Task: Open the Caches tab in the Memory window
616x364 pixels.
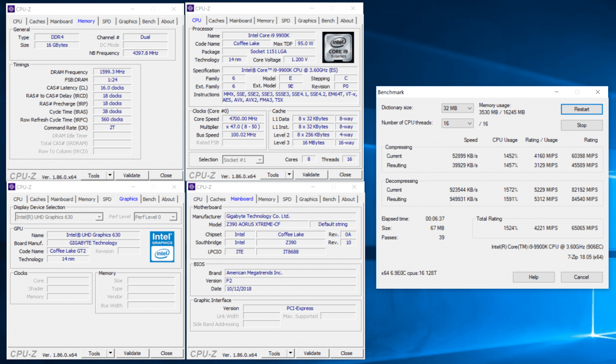Action: (37, 22)
